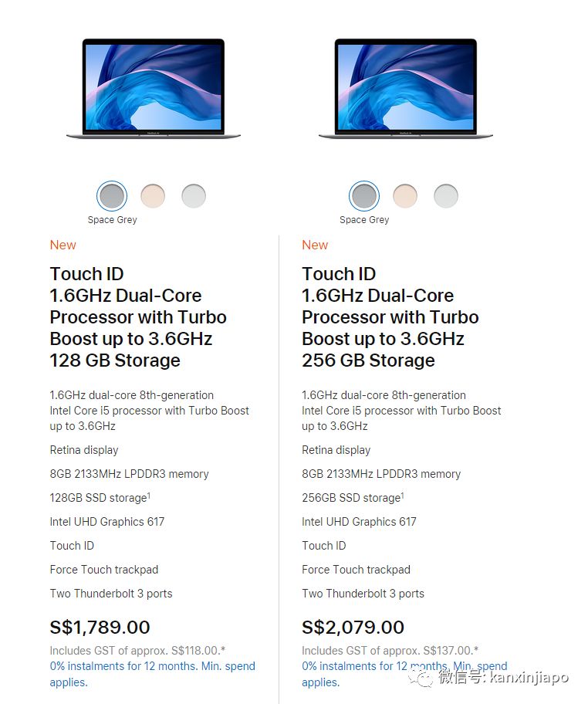The height and width of the screenshot is (704, 588).
Task: Open instalments link under the S$1,789.00 price
Action: [x=152, y=666]
